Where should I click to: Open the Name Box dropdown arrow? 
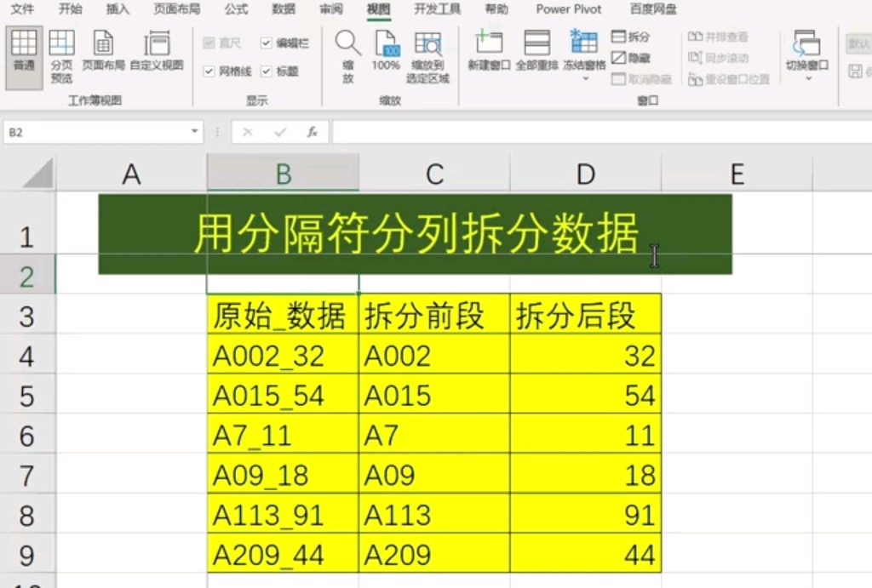click(x=192, y=132)
